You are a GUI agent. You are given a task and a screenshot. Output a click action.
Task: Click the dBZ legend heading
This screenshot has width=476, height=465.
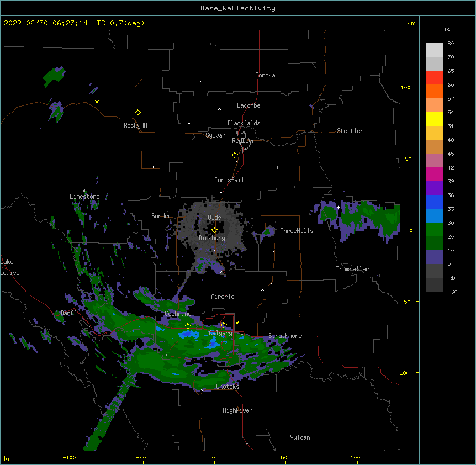pos(447,29)
